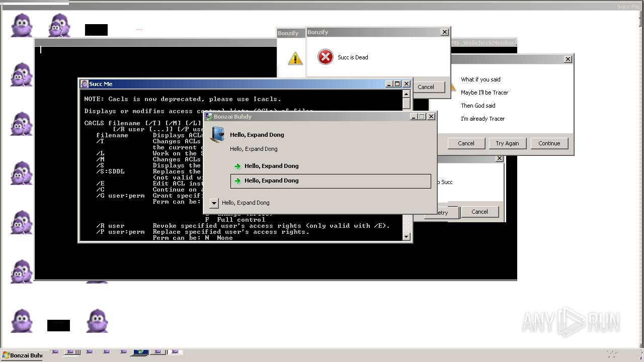The width and height of the screenshot is (644, 362).
Task: Click Cancel in the Tracer dialog
Action: 466,143
